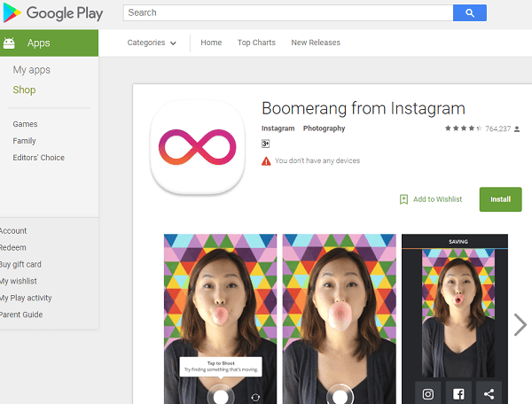Screen dimensions: 532x404
Task: Click the Tap to Shoot tooltip
Action: tap(221, 367)
